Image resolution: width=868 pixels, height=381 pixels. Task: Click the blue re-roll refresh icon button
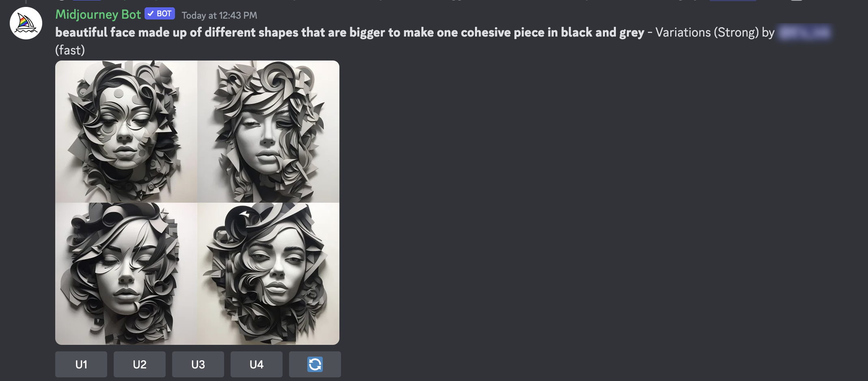[315, 364]
